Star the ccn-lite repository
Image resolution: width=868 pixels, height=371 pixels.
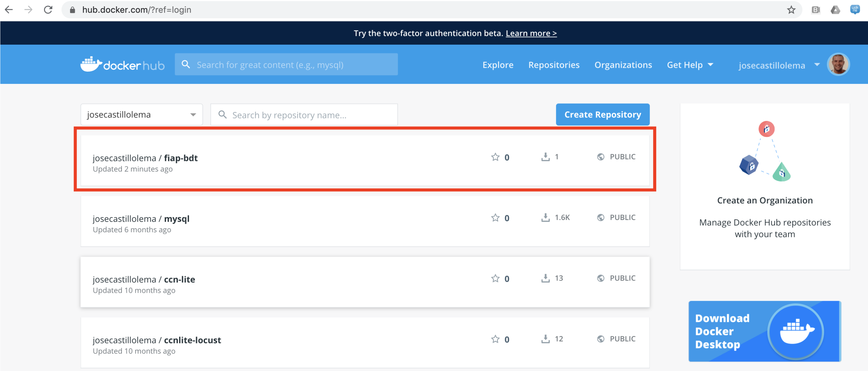[495, 278]
